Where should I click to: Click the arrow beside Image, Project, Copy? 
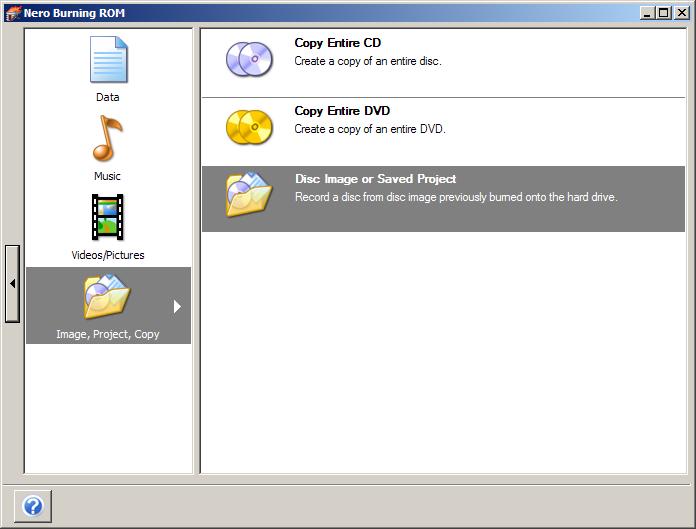coord(177,307)
